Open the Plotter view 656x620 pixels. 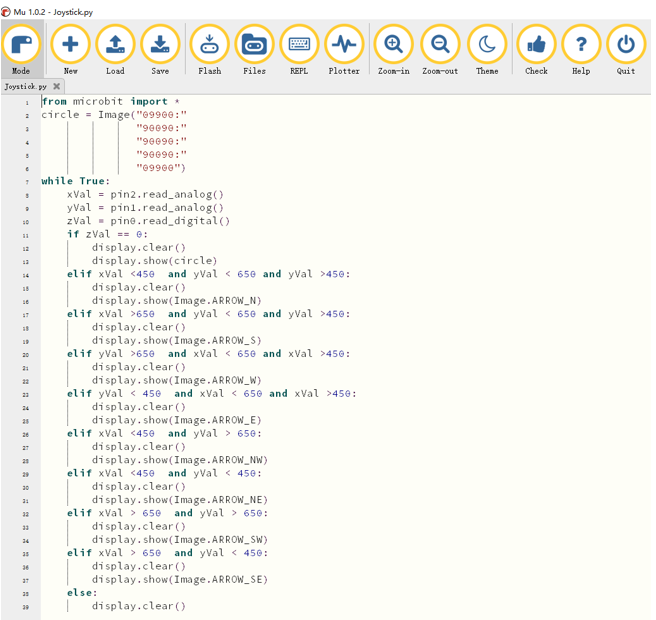pyautogui.click(x=344, y=49)
